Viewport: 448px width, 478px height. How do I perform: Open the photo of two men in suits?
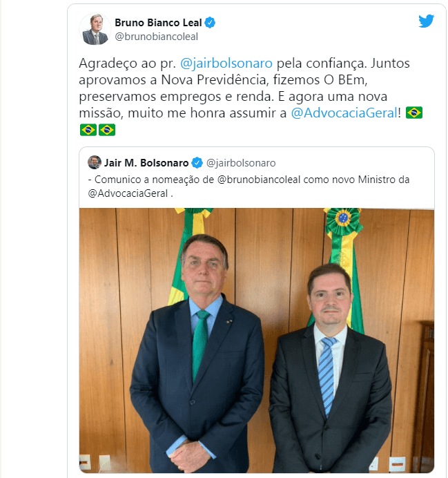tap(257, 341)
